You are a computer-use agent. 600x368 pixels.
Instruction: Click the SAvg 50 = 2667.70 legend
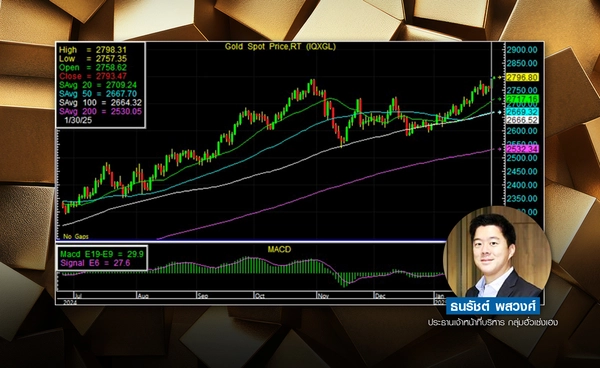tap(98, 94)
